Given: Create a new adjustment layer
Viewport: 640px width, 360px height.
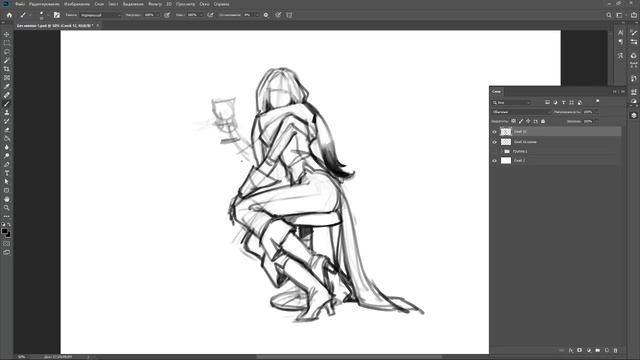Looking at the screenshot, I should pos(589,350).
